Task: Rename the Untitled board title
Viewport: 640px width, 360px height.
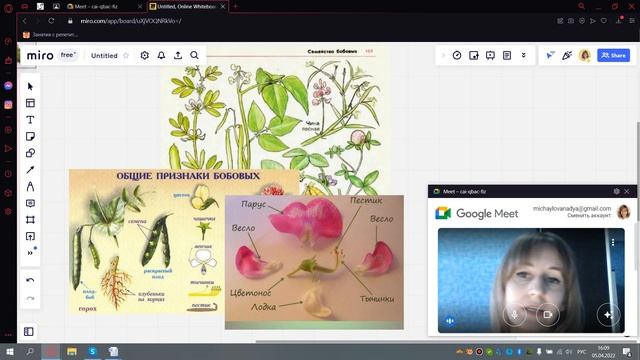Action: click(x=104, y=56)
